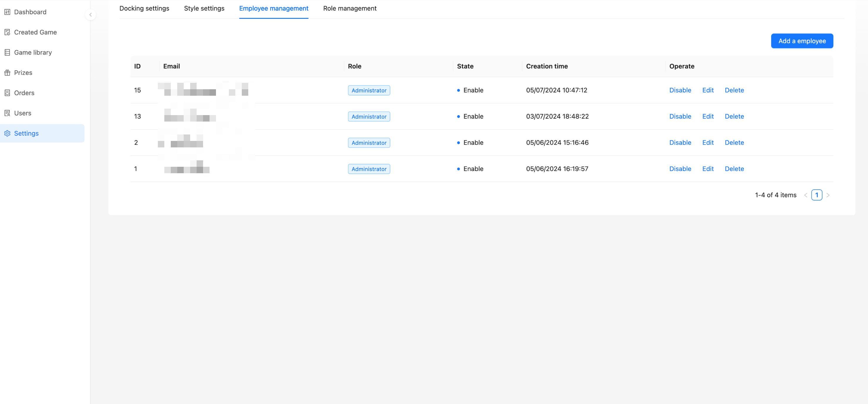868x404 pixels.
Task: Disable the employee with ID 15
Action: coord(680,90)
